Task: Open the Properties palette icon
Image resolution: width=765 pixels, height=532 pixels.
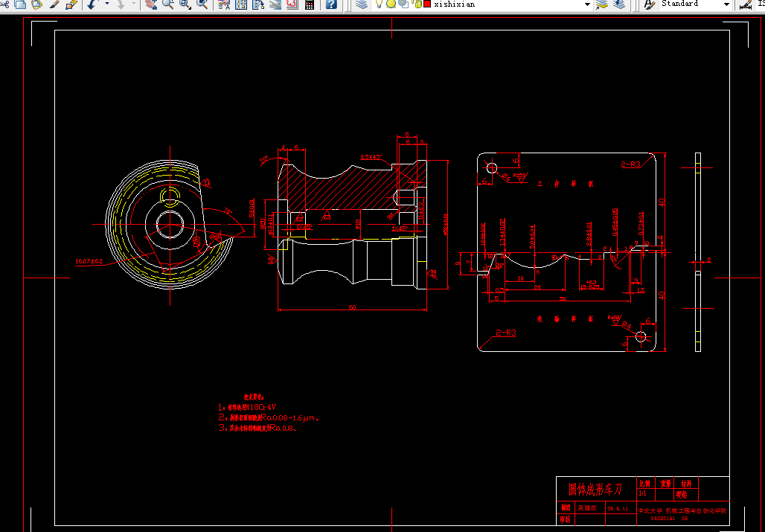Action: (x=224, y=4)
